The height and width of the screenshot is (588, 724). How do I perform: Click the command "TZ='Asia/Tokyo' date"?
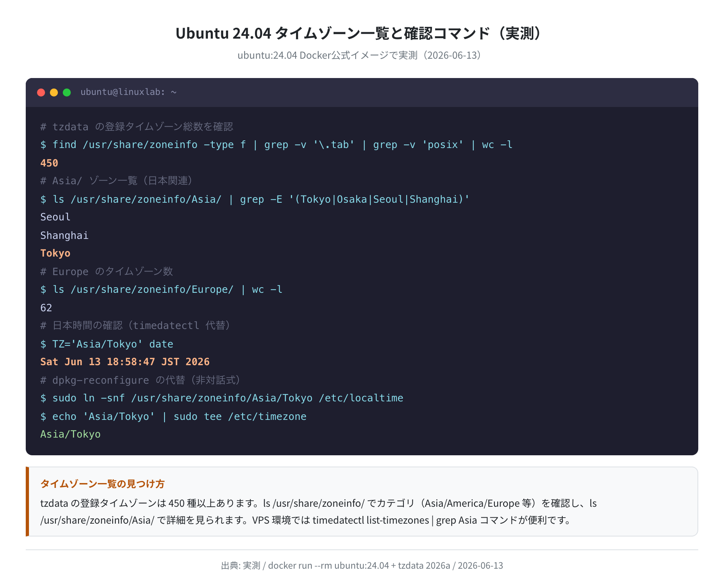[x=107, y=344]
